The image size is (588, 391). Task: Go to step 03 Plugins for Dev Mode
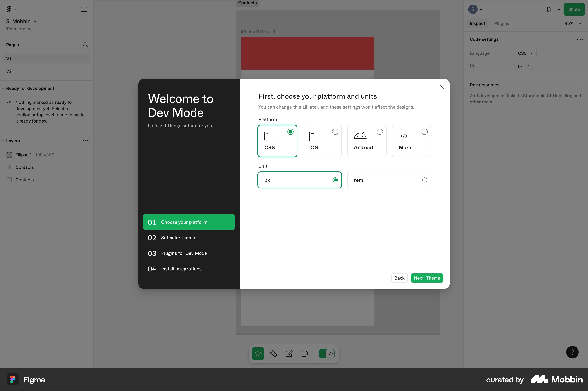pos(189,253)
